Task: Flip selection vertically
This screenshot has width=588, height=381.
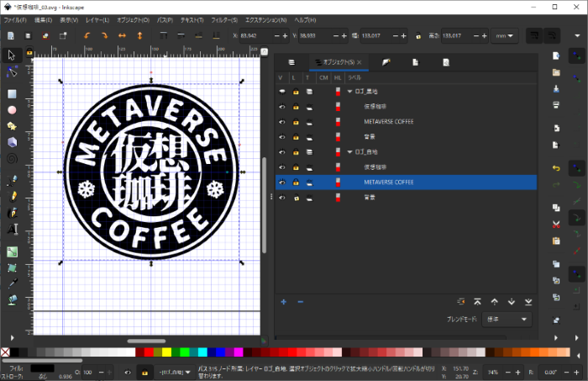Action: click(x=140, y=35)
